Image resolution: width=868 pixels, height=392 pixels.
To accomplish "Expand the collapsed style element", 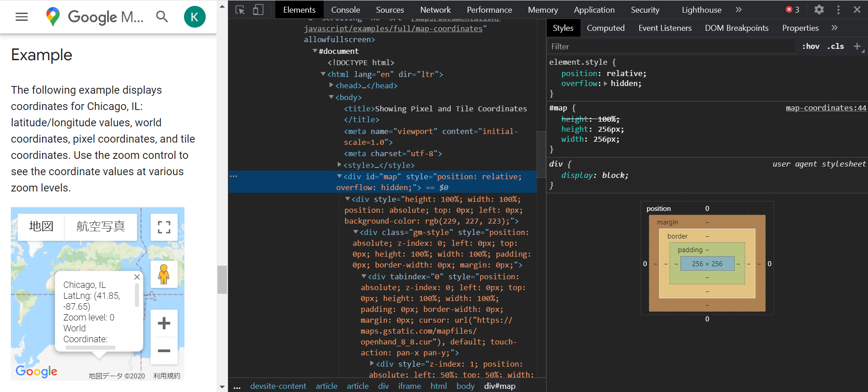I will coord(340,165).
